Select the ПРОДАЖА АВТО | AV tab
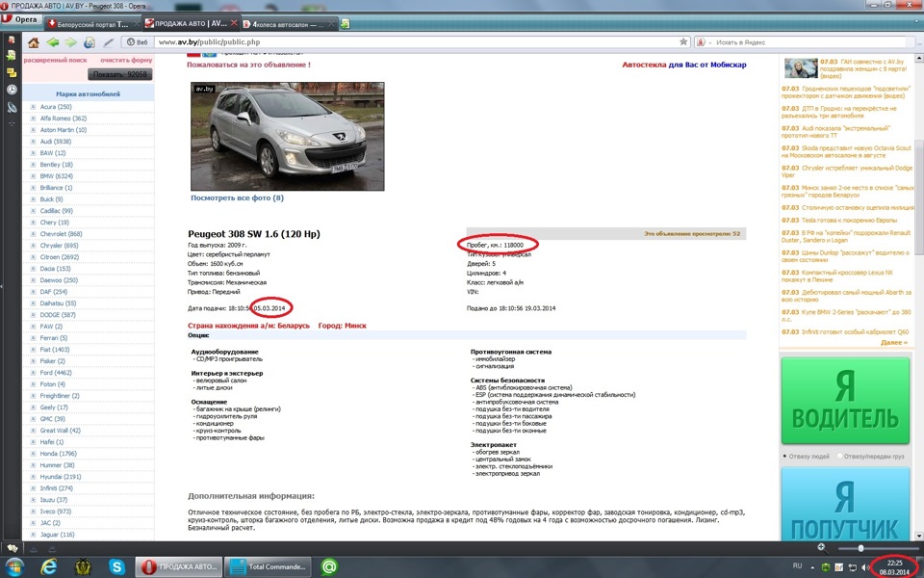Image resolution: width=924 pixels, height=578 pixels. pyautogui.click(x=191, y=23)
